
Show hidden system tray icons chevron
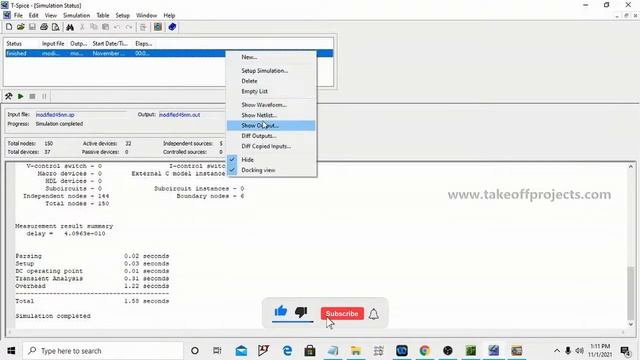[557, 351]
